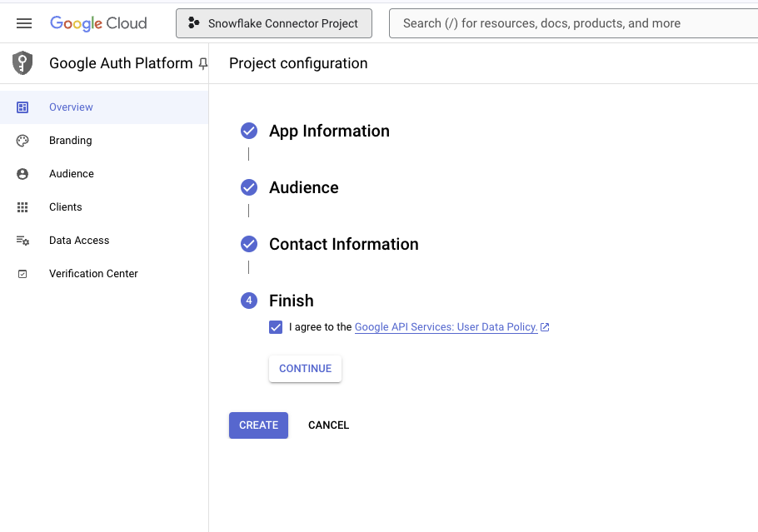
Task: Open Verification Center in the sidebar
Action: pos(93,274)
